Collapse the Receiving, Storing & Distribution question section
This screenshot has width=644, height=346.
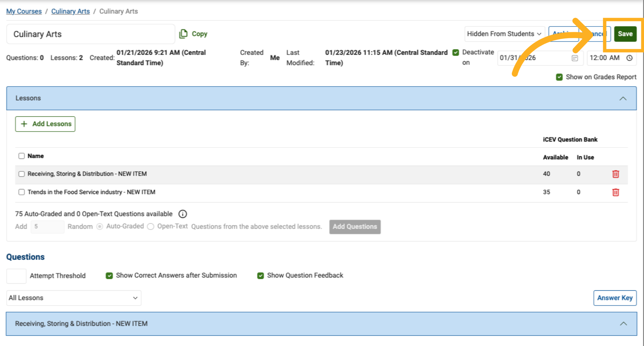tap(623, 324)
